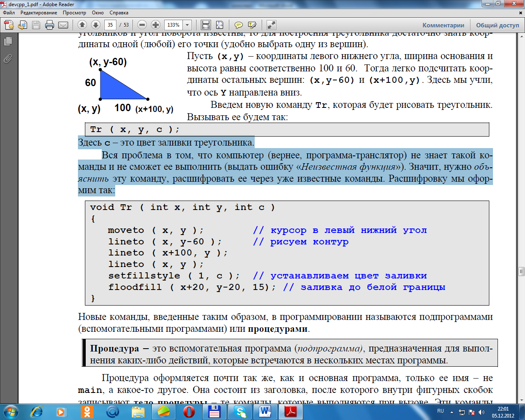525x420 pixels.
Task: Open the attachments paperclip panel
Action: click(x=8, y=59)
